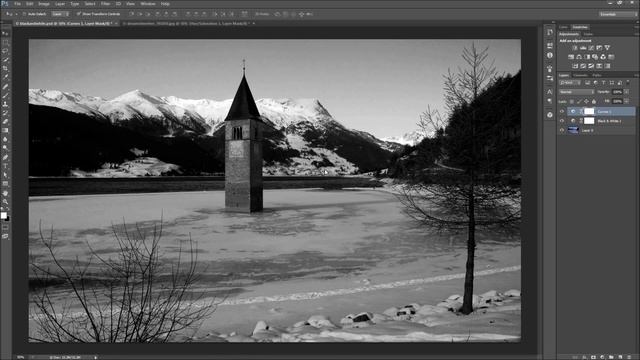640x360 pixels.
Task: Toggle lock image pixels
Action: pos(579,101)
